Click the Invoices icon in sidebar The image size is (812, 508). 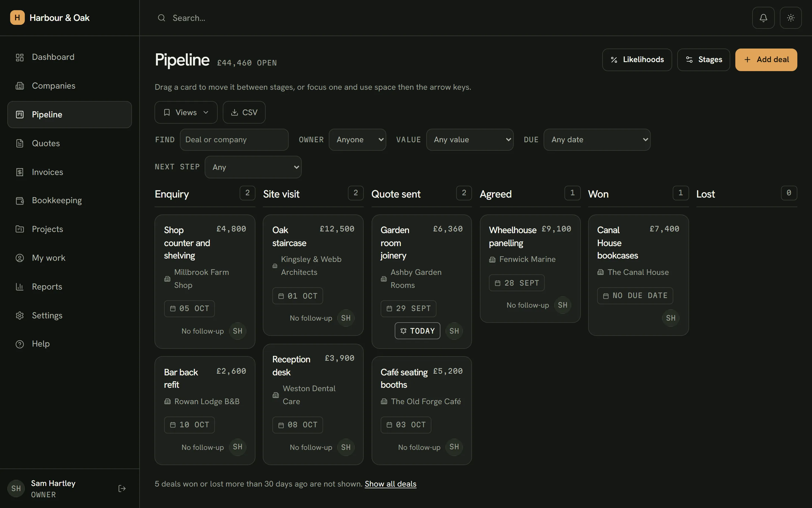click(x=20, y=172)
